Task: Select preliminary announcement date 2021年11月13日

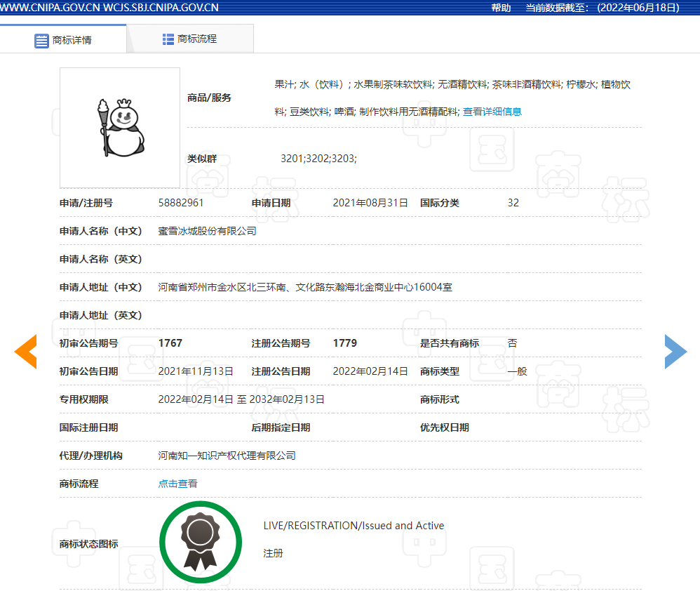Action: pyautogui.click(x=196, y=371)
